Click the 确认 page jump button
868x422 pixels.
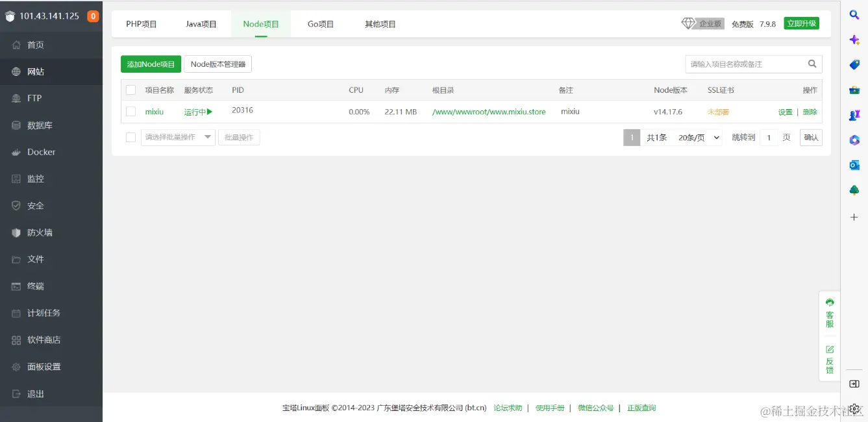(811, 137)
